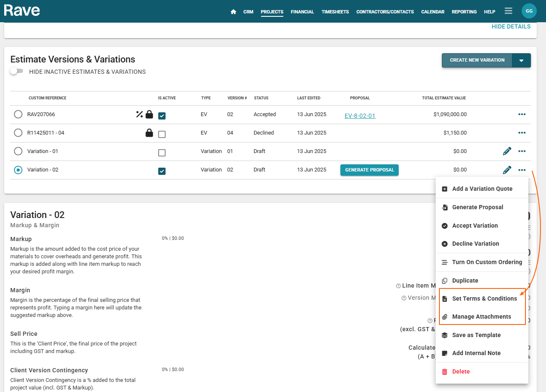Collapse the three-dot menu for Variation - 02
546x392 pixels.
522,170
